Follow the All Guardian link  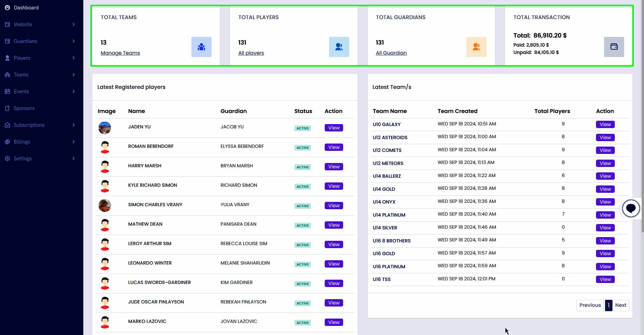pyautogui.click(x=391, y=53)
